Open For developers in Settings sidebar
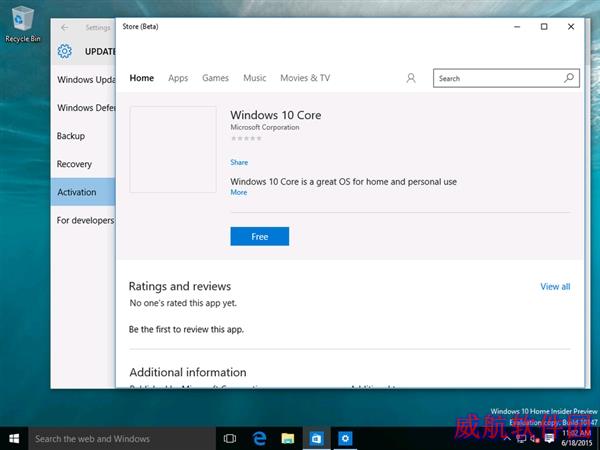 83,220
